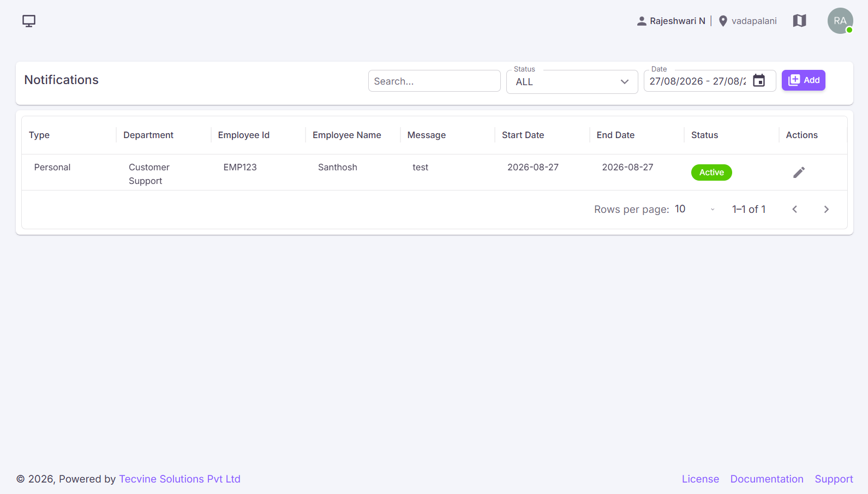Open the RA avatar menu
The height and width of the screenshot is (494, 868).
click(840, 21)
